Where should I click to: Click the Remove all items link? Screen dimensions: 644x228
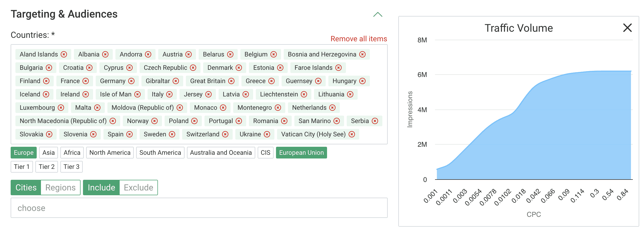358,39
